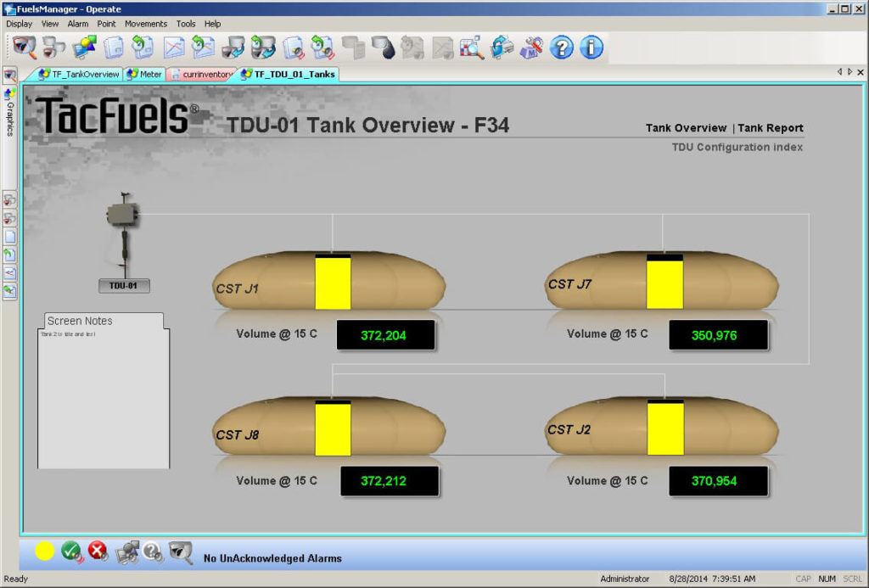Click the green checkmark acknowledge alarm icon
869x588 pixels.
(x=72, y=552)
